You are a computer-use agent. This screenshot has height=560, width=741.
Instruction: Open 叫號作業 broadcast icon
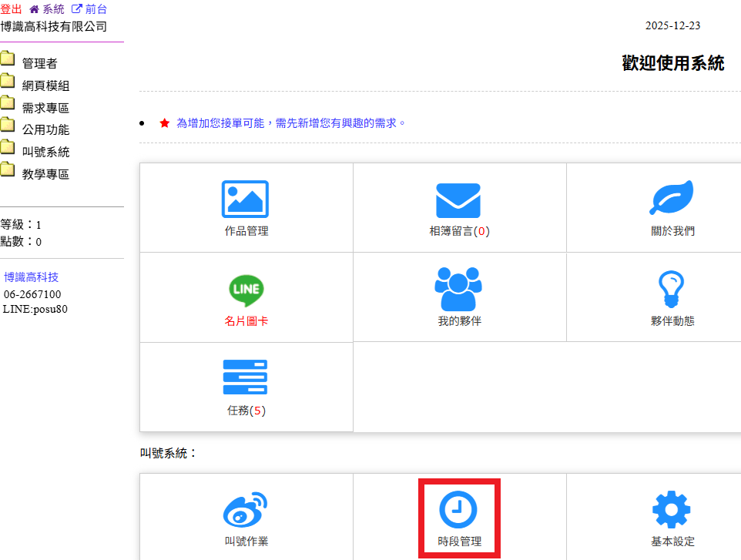pos(246,510)
